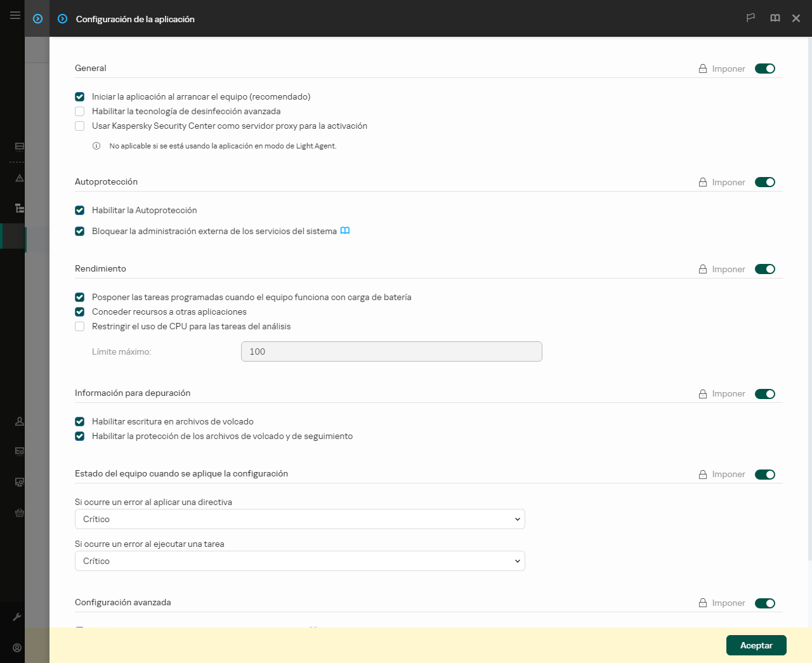Open the help documentation book icon

click(x=775, y=18)
